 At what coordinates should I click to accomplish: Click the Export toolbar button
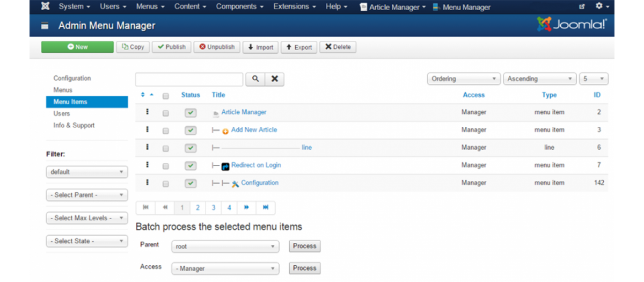[x=299, y=47]
